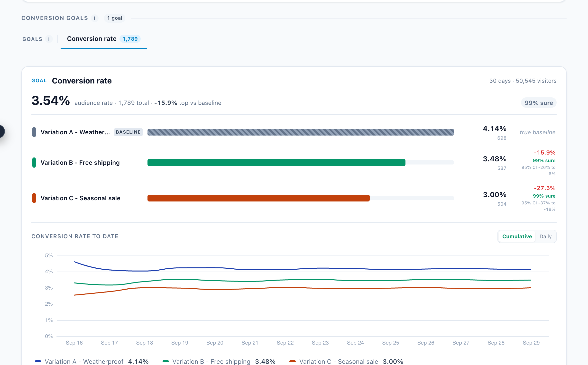Viewport: 588px width, 365px height.
Task: Click the -27.5% change for Variation C
Action: 545,188
